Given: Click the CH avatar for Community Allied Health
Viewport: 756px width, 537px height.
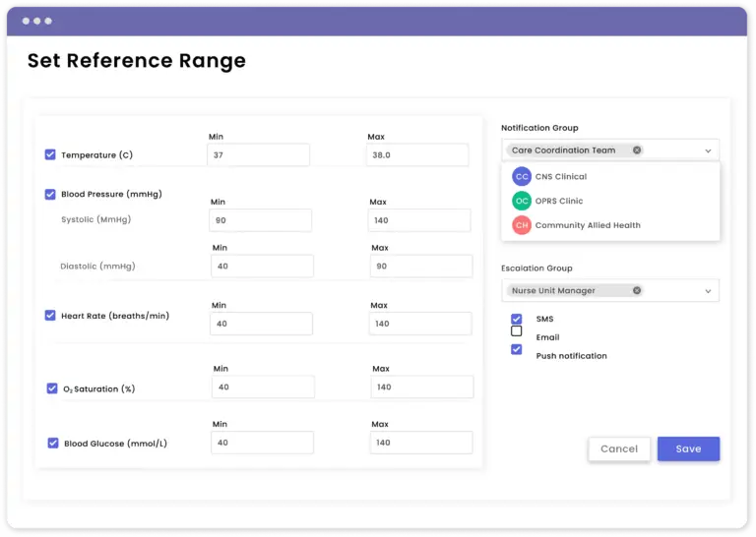Looking at the screenshot, I should (x=521, y=225).
